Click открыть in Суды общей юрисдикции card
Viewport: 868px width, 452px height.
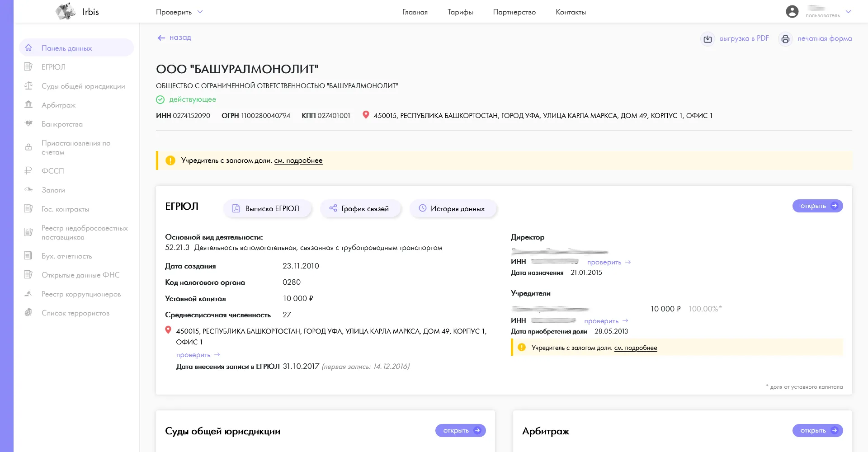point(460,430)
